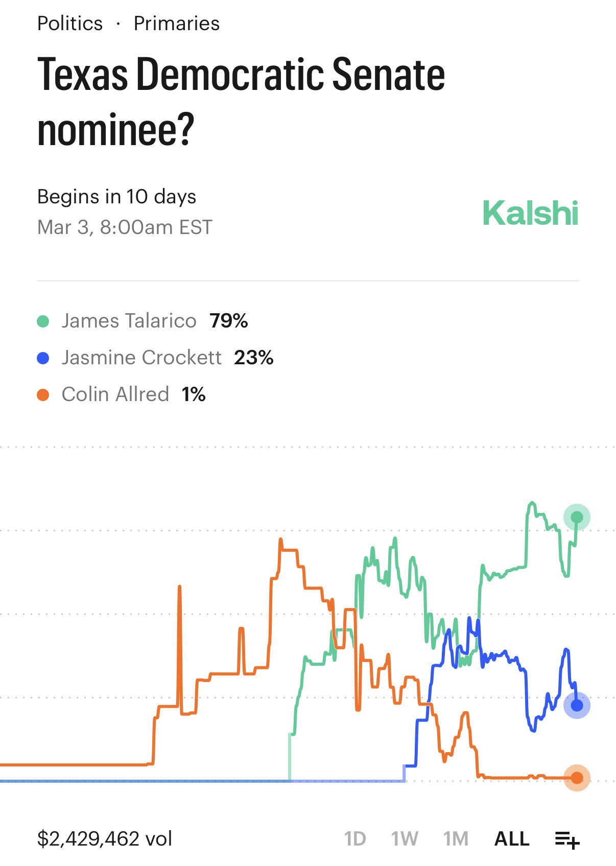Click blue Crockett endpoint marker on chart

click(577, 706)
